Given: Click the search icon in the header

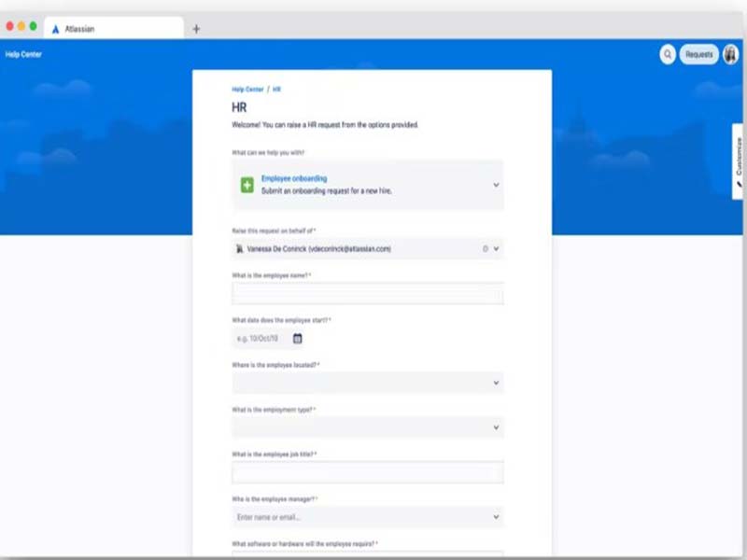Looking at the screenshot, I should point(667,53).
